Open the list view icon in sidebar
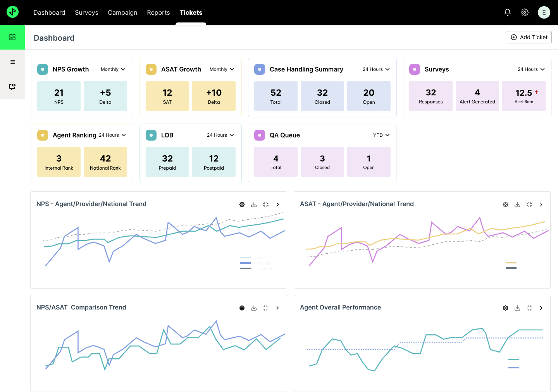The image size is (558, 392). (12, 62)
